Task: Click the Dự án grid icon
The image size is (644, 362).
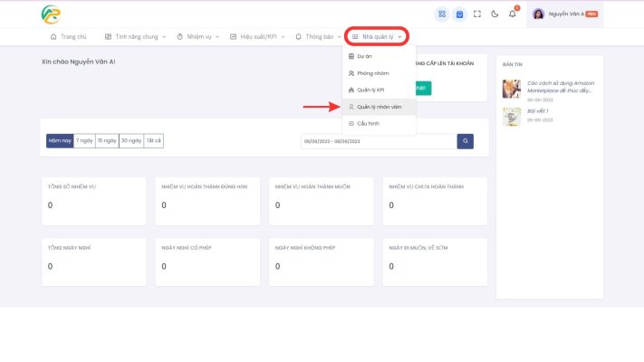Action: point(351,56)
